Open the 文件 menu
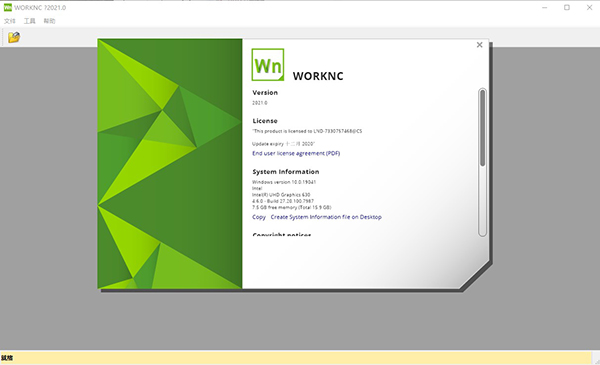This screenshot has width=600, height=365. pyautogui.click(x=10, y=21)
